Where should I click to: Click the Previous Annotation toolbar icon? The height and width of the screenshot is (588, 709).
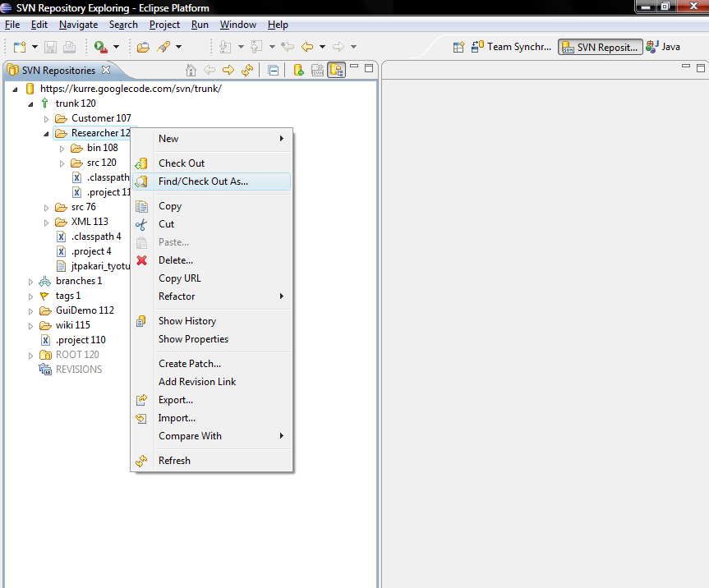point(256,47)
